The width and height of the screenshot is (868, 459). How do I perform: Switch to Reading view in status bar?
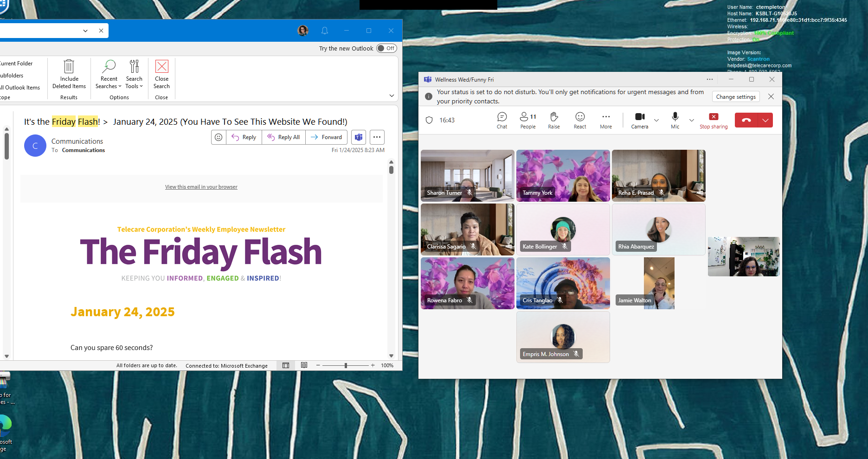304,365
